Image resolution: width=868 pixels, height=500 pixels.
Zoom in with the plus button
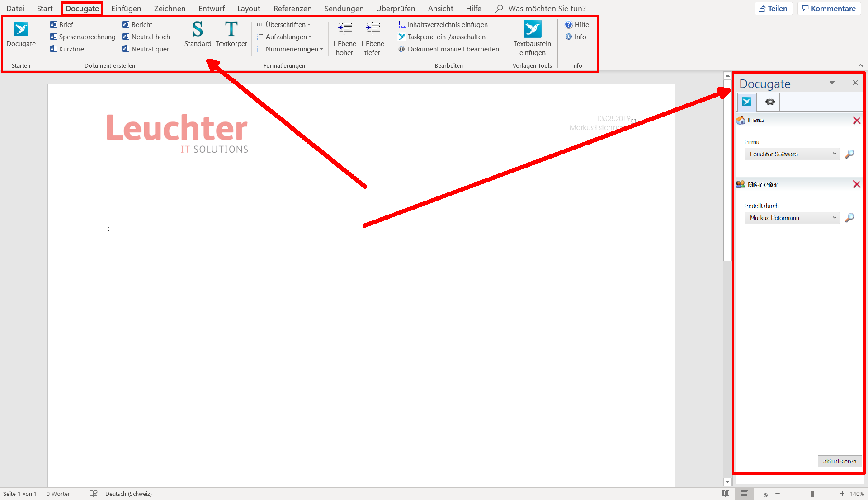pyautogui.click(x=842, y=494)
